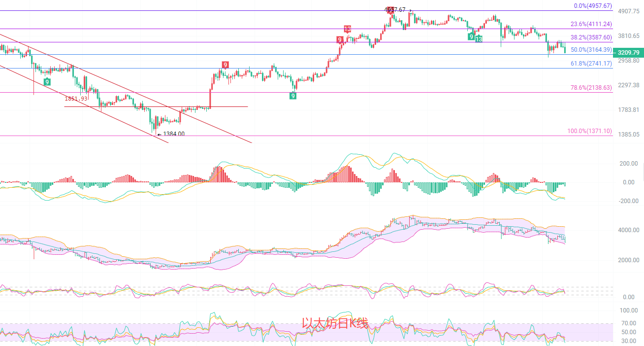Screen dimensions: 644x346
Task: Select the 0.0%(4957.67) Fibonacci level label
Action: click(593, 6)
